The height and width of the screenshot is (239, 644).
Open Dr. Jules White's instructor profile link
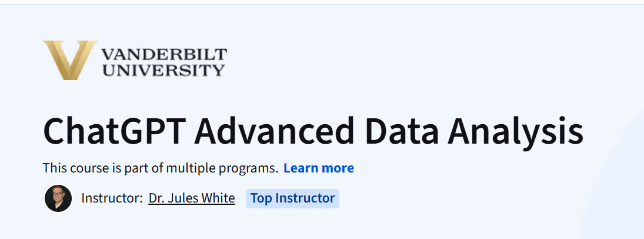(x=192, y=198)
